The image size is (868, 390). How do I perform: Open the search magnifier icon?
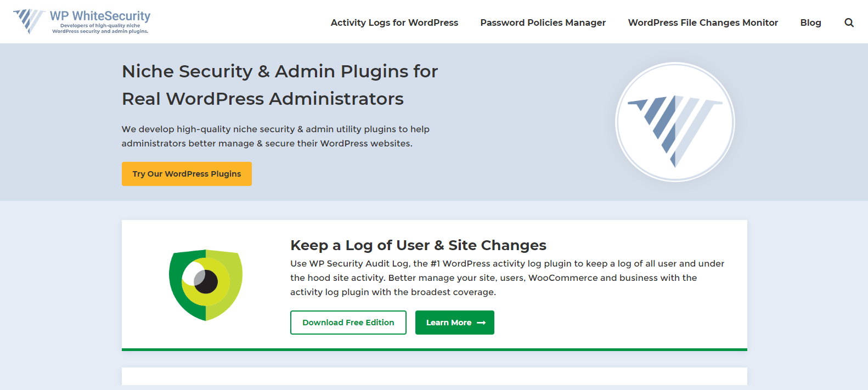pyautogui.click(x=849, y=22)
